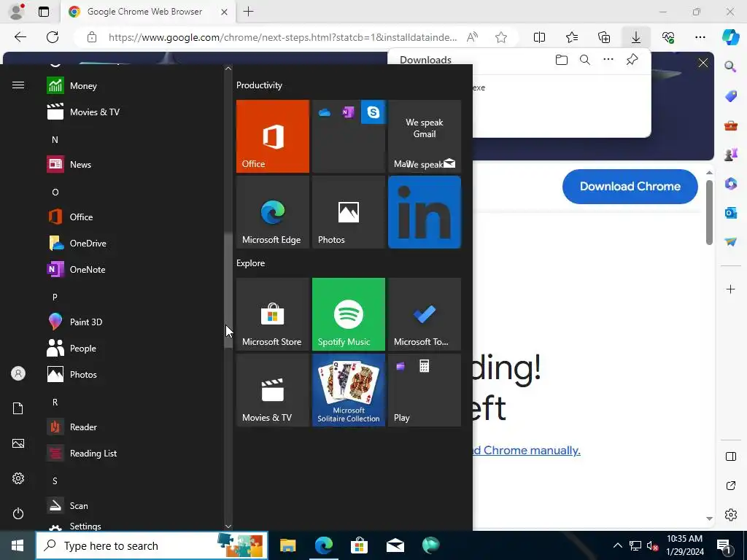The image size is (747, 560).
Task: Open downloads folder icon
Action: 562,60
